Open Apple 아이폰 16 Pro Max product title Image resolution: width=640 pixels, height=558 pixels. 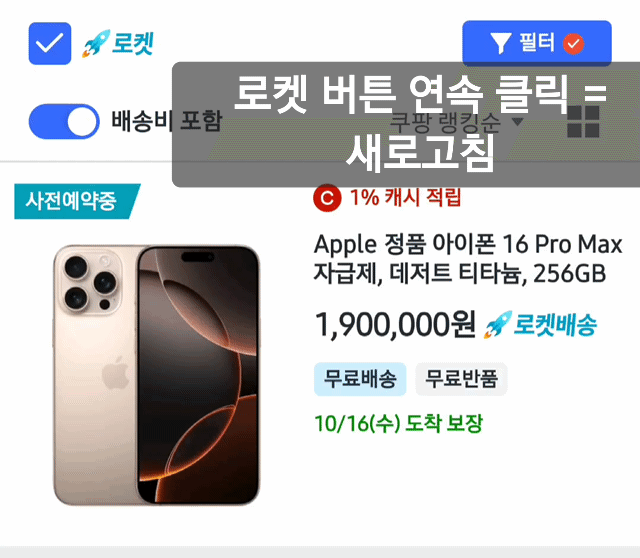(468, 259)
